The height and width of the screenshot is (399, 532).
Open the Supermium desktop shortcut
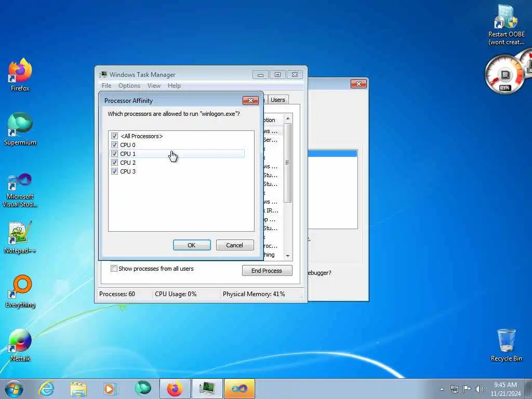tap(20, 129)
